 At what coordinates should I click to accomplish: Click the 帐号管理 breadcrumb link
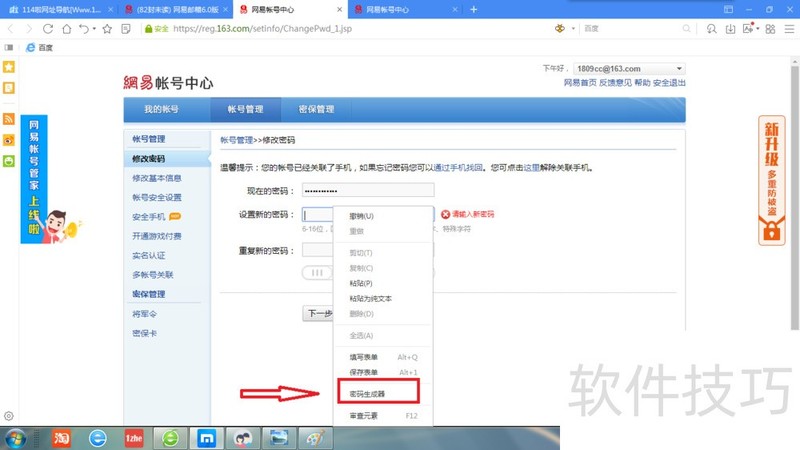(x=237, y=140)
